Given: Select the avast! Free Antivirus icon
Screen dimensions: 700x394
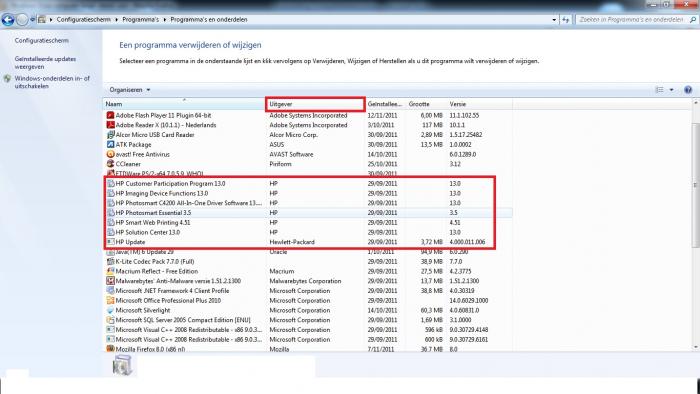Looking at the screenshot, I should (110, 154).
